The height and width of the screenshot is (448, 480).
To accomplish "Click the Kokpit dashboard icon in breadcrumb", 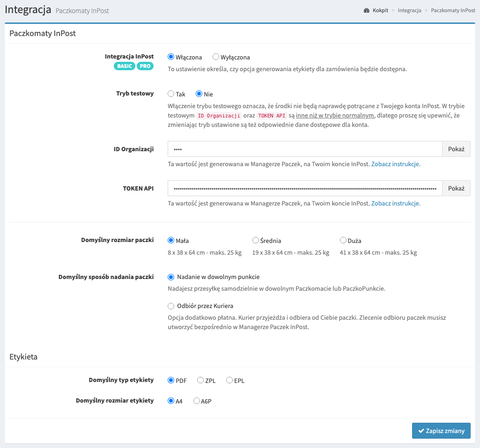I will coord(367,10).
